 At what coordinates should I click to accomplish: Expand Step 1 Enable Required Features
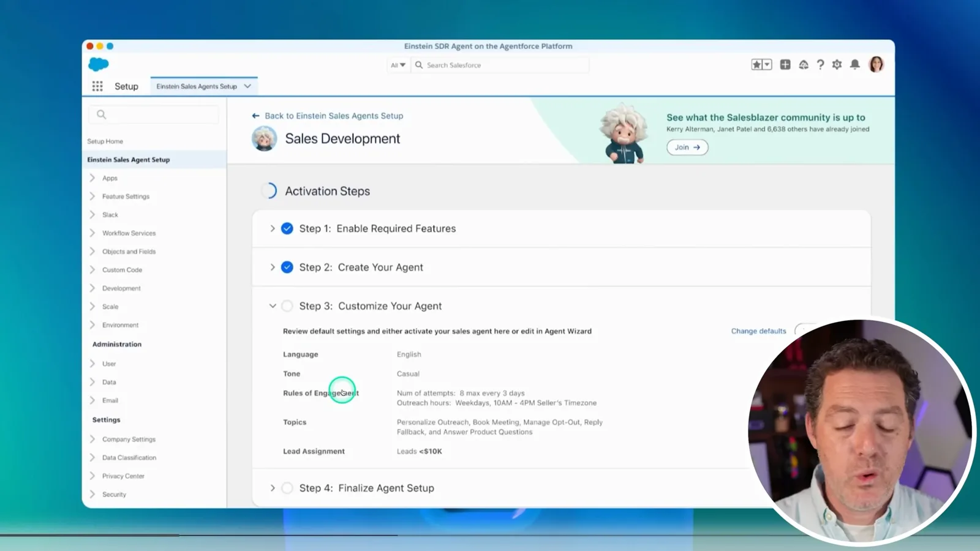pos(273,228)
